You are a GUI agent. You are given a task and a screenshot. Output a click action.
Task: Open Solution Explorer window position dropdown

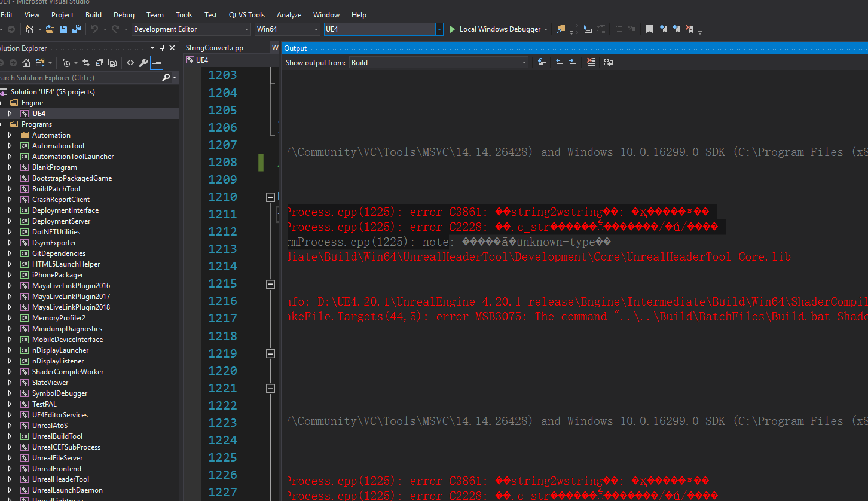(152, 48)
